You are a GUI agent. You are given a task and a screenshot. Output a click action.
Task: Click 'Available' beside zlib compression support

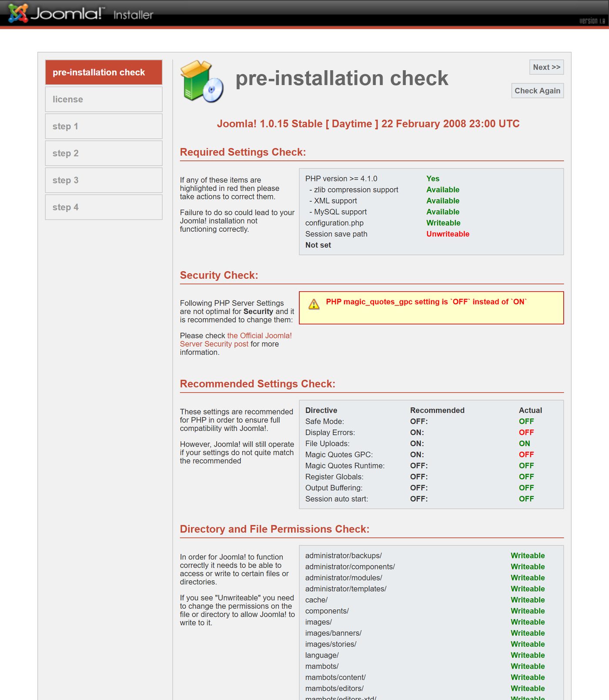pyautogui.click(x=443, y=190)
